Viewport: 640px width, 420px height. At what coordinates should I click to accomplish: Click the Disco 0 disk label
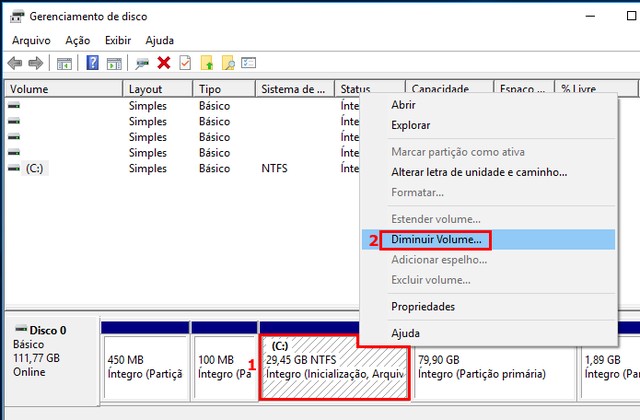point(47,330)
